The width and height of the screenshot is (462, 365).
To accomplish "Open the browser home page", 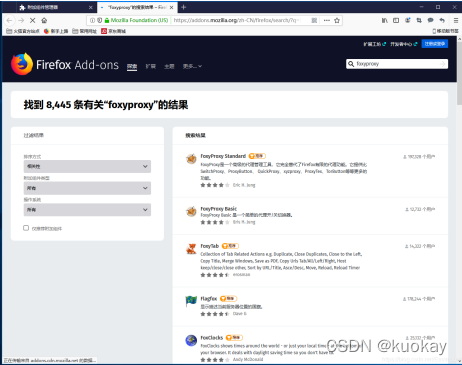I will 44,20.
